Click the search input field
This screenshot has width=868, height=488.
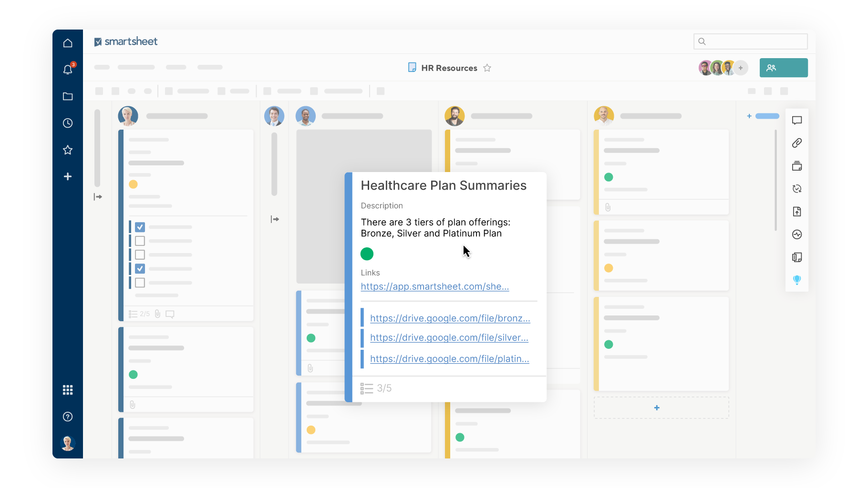point(755,41)
